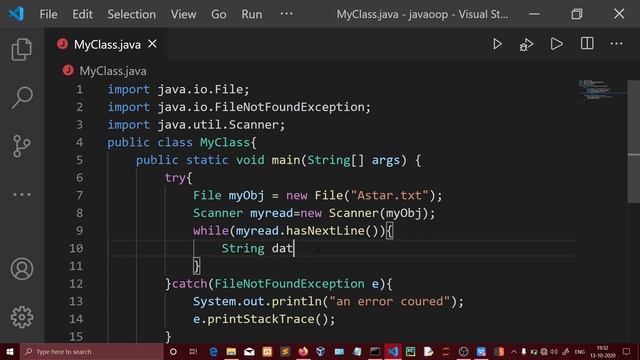640x360 pixels.
Task: Click line number 1 in gutter
Action: (x=79, y=89)
